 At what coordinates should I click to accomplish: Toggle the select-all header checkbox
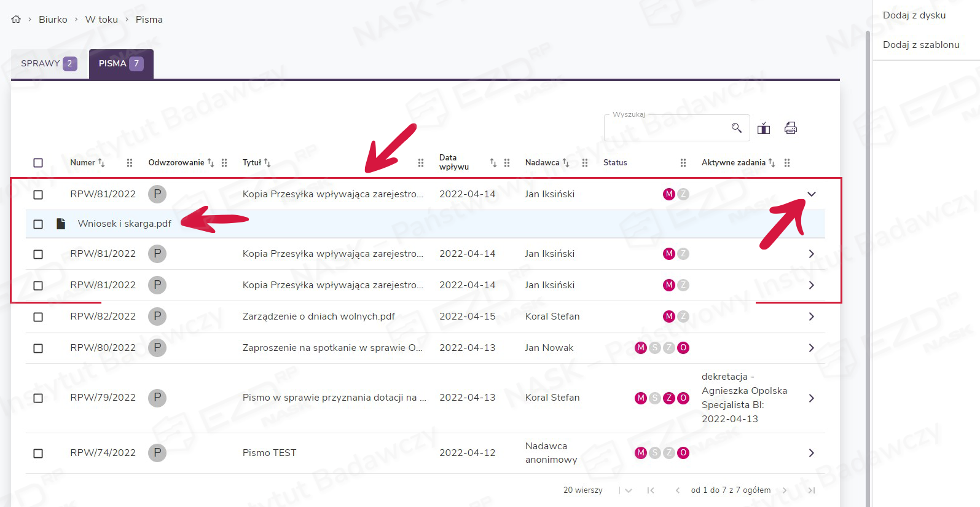38,163
